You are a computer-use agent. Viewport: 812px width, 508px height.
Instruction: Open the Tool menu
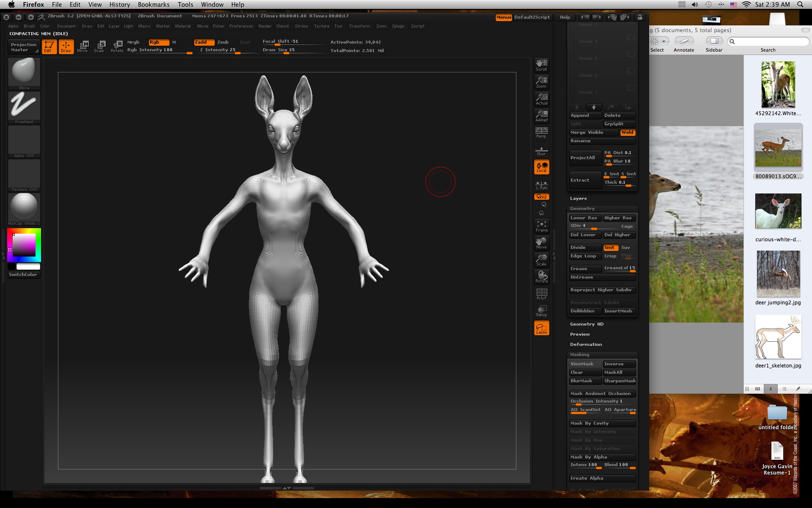pos(338,26)
